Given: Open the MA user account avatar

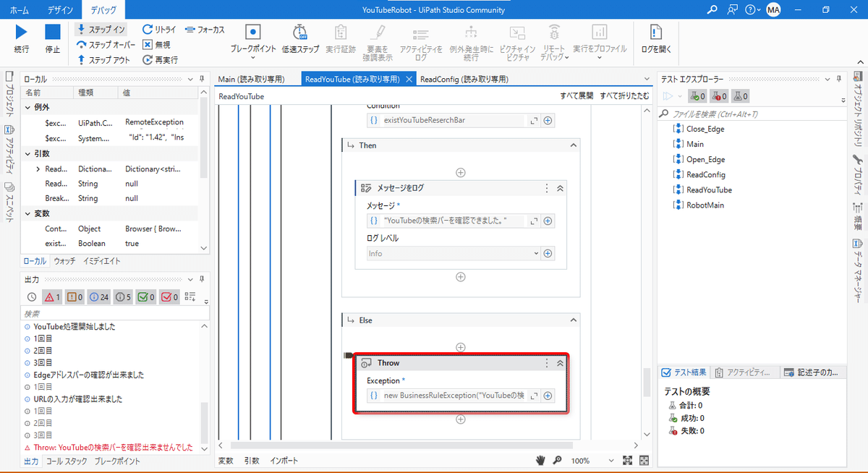Looking at the screenshot, I should tap(773, 9).
